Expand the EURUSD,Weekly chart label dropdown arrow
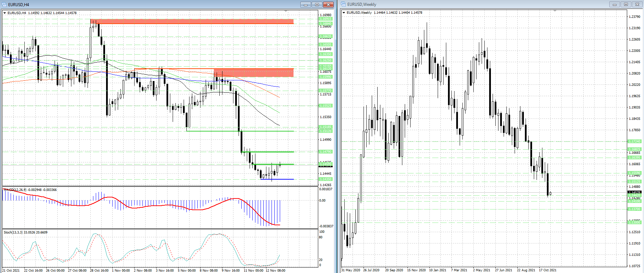644x273 pixels. click(x=344, y=13)
